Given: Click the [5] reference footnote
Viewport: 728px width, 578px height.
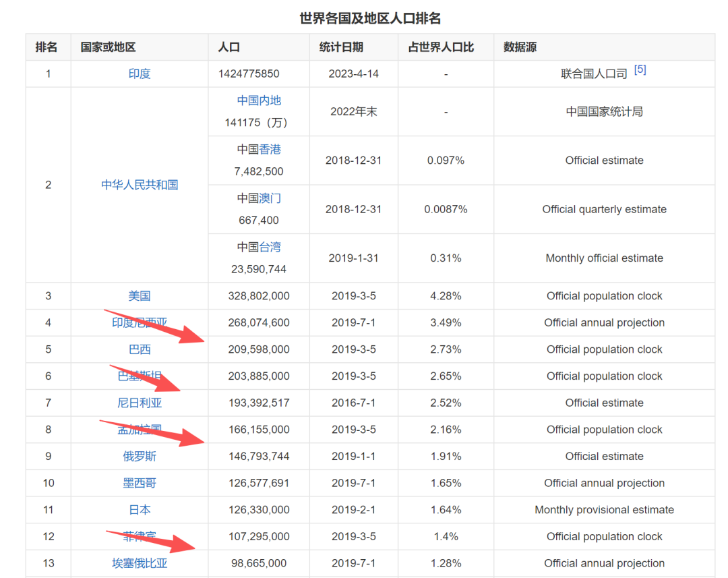Looking at the screenshot, I should [640, 69].
